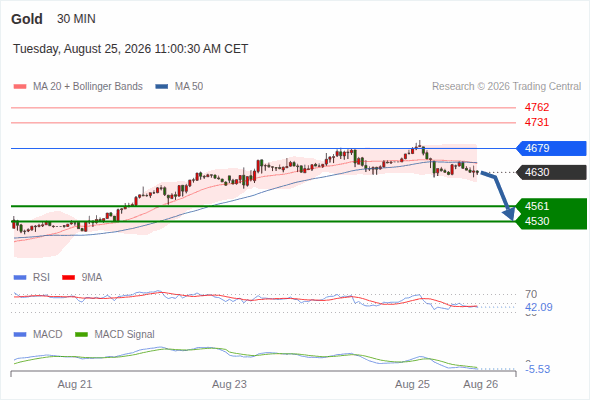Click the MACD blue legend marker
Image resolution: width=590 pixels, height=400 pixels.
[20, 335]
